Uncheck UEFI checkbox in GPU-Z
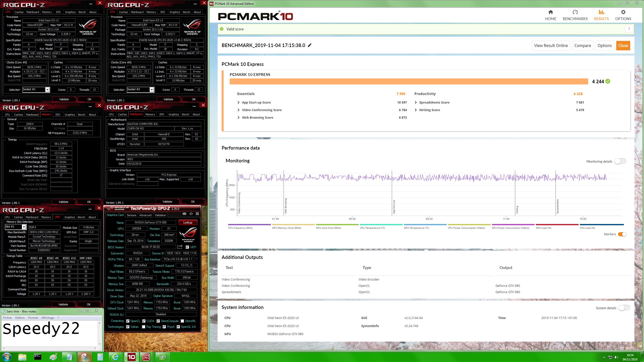644x362 pixels. pos(187,247)
